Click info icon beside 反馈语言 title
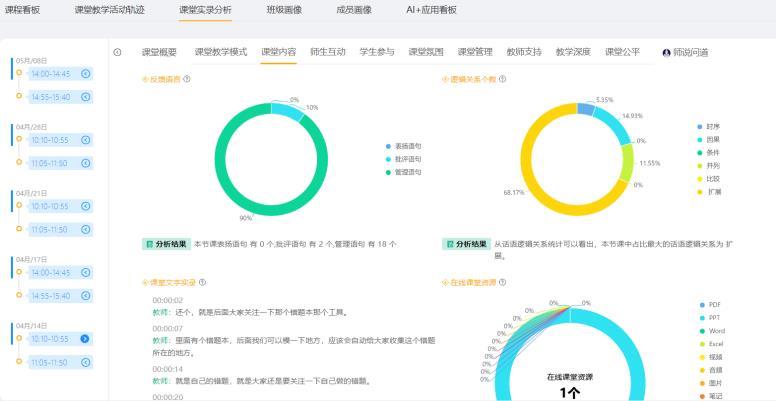 [187, 79]
